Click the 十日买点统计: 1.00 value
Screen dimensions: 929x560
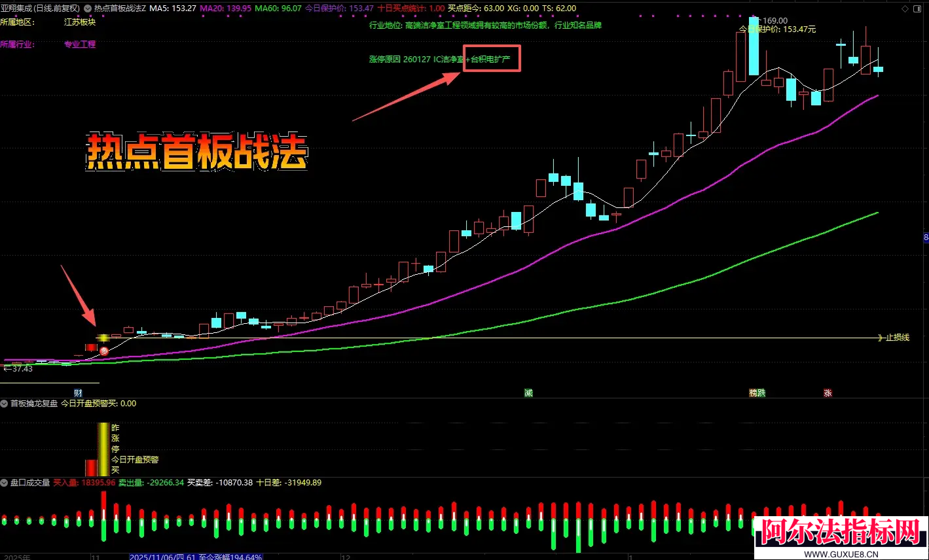411,9
